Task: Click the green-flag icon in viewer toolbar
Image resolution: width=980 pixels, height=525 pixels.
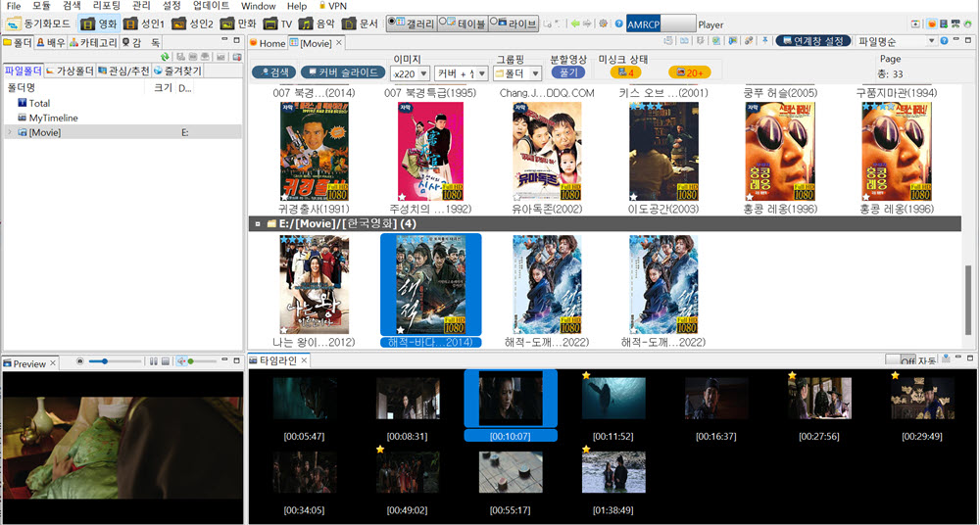Action: click(x=732, y=40)
